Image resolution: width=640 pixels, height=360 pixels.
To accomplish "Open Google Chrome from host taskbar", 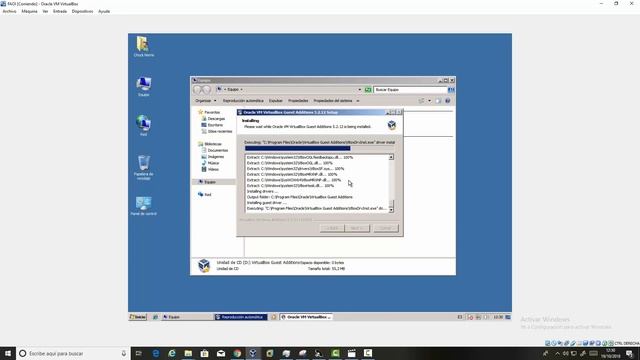I will coord(237,353).
